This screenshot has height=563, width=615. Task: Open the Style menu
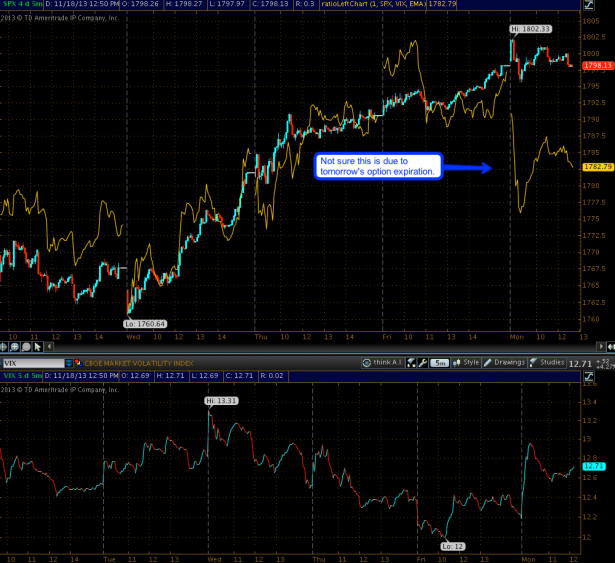coord(471,362)
